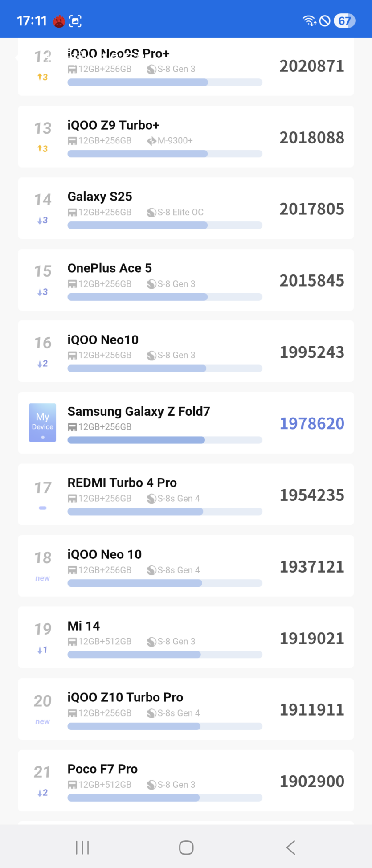The image size is (372, 868).
Task: Go back with the navigation arrow
Action: (290, 848)
